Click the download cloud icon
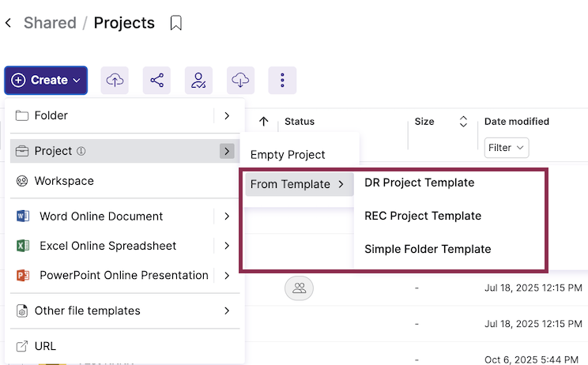 [x=241, y=81]
